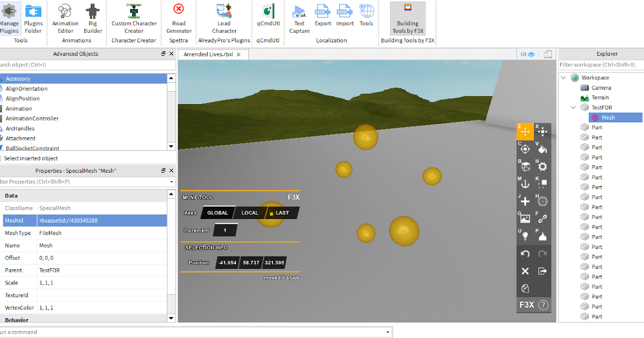The image size is (644, 338).
Task: Set move axes to LAST
Action: click(282, 213)
